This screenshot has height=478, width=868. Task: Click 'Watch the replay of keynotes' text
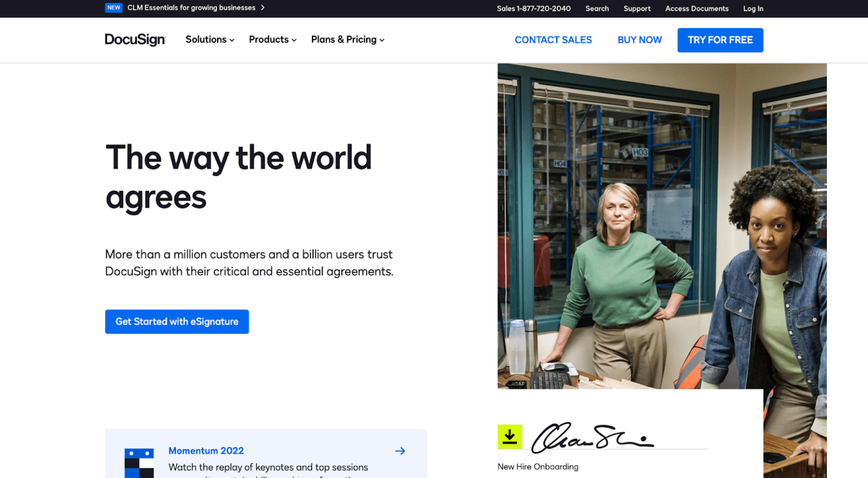[268, 467]
